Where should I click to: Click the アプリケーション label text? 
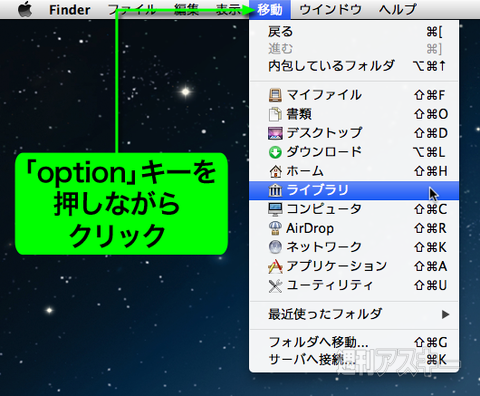pos(337,266)
